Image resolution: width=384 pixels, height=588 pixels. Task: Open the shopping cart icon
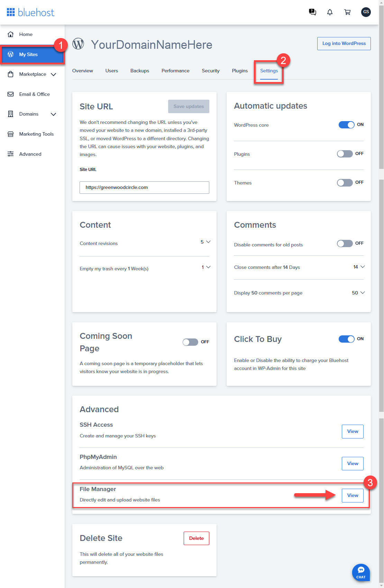(347, 12)
